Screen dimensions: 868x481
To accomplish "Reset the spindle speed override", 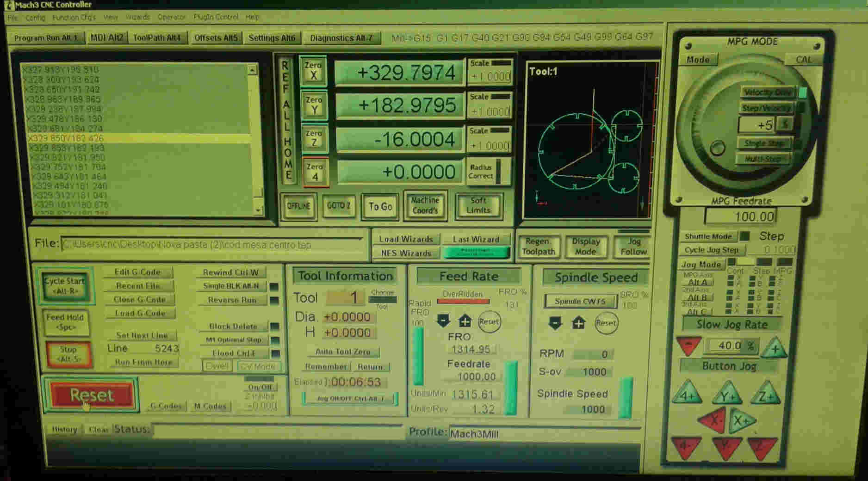I will coord(606,323).
